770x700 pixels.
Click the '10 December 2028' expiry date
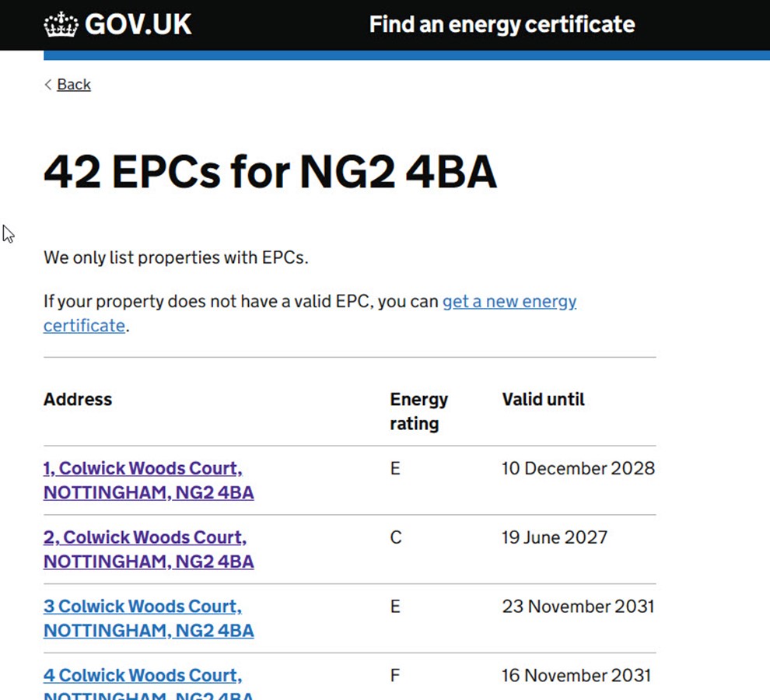(578, 469)
